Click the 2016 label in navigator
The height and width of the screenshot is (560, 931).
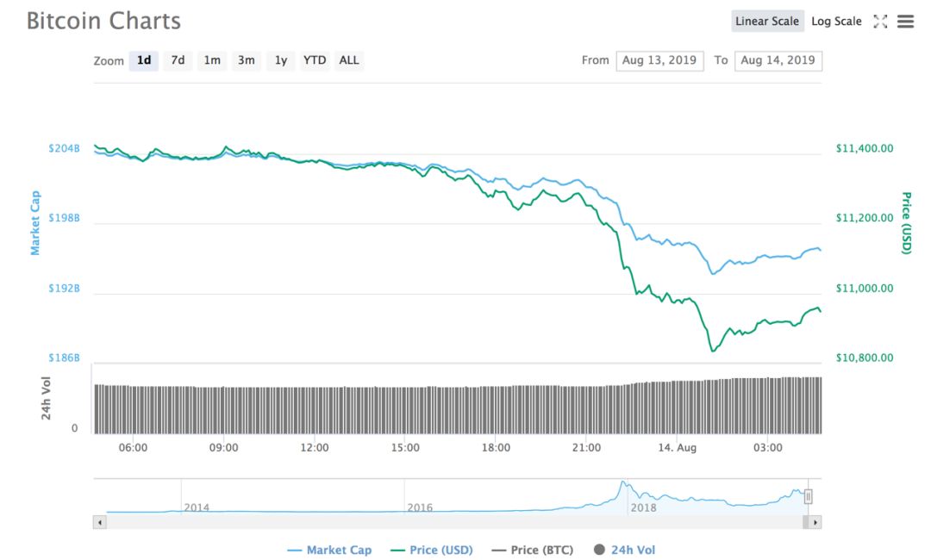420,507
